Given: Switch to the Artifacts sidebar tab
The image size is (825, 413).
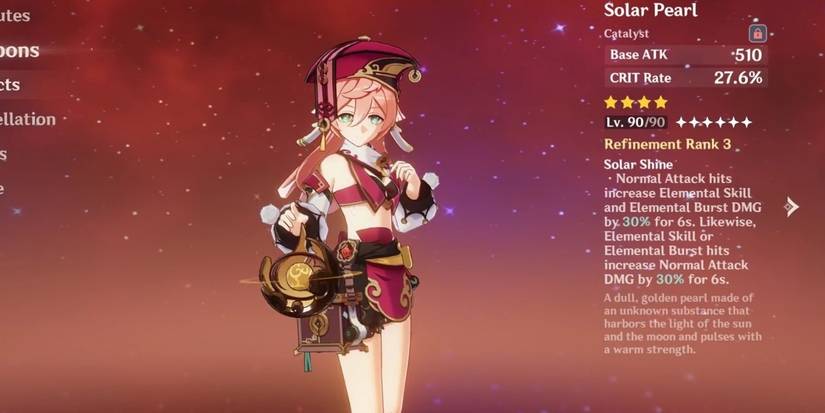Looking at the screenshot, I should click(x=10, y=85).
